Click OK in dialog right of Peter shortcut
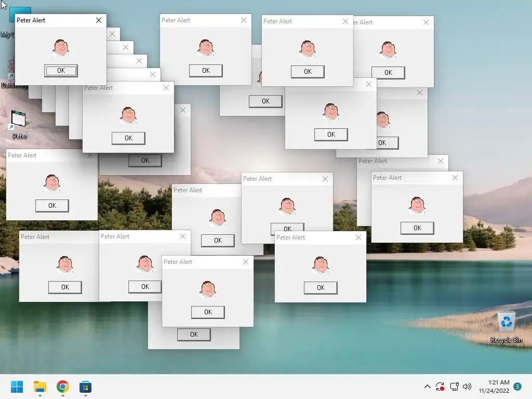 pyautogui.click(x=129, y=138)
